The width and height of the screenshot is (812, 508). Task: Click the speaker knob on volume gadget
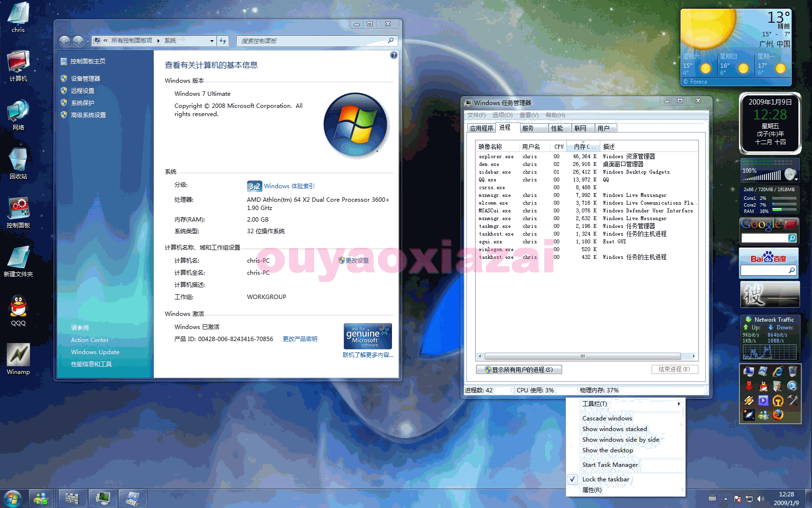[x=790, y=174]
